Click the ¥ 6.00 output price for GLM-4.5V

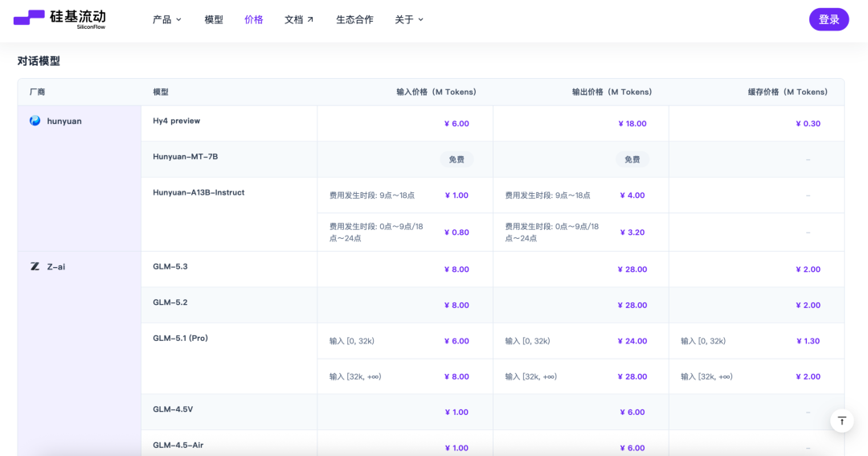(633, 413)
